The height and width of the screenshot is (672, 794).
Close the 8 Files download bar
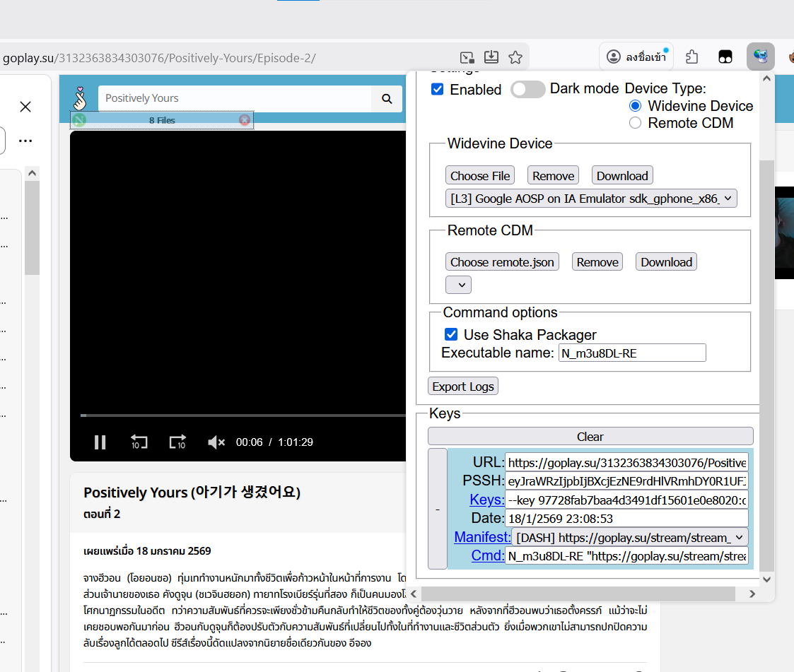coord(245,120)
